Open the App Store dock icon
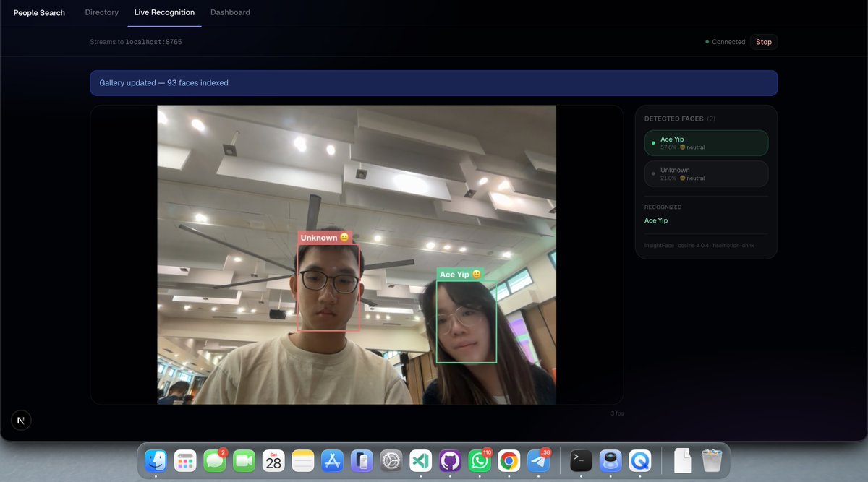Screen dimensions: 868x482 pyautogui.click(x=332, y=460)
